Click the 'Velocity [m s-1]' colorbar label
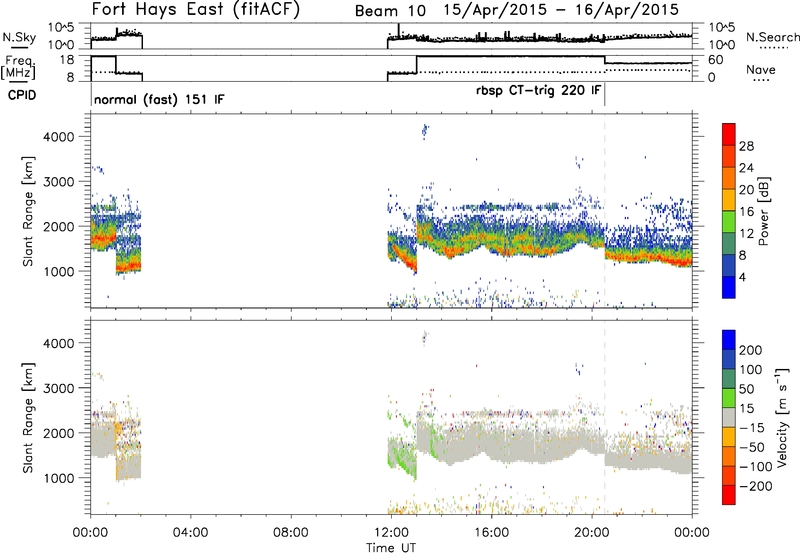The height and width of the screenshot is (554, 800). pos(782,418)
